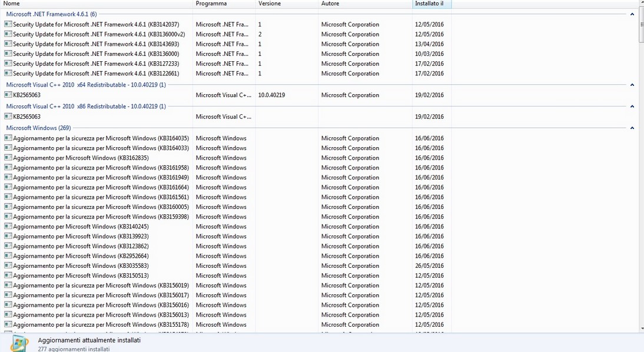The width and height of the screenshot is (644, 352).
Task: Collapse the Microsoft .NET Framework 4.6.1 group arrow
Action: click(632, 14)
